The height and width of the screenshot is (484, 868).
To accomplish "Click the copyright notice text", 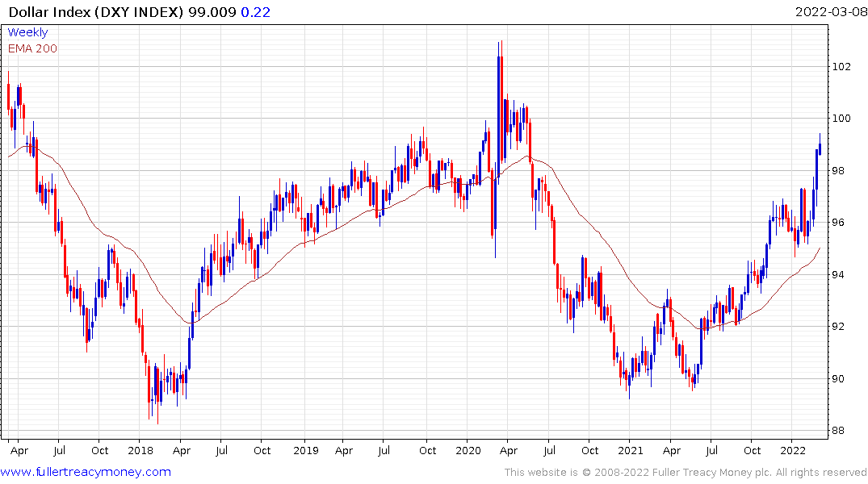I will [x=686, y=473].
